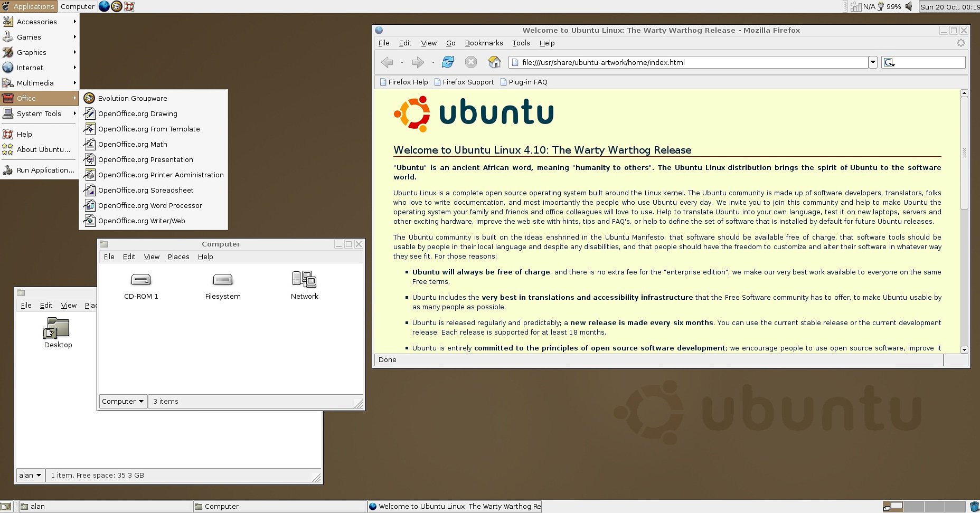Open the Trash icon in bottom panel
The width and height of the screenshot is (980, 513).
tap(975, 507)
